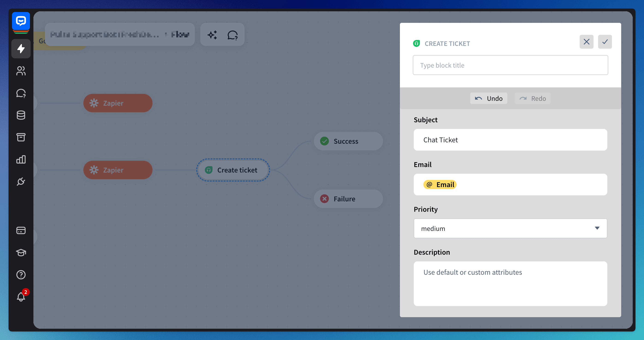Open chats icon in left sidebar

pyautogui.click(x=21, y=93)
